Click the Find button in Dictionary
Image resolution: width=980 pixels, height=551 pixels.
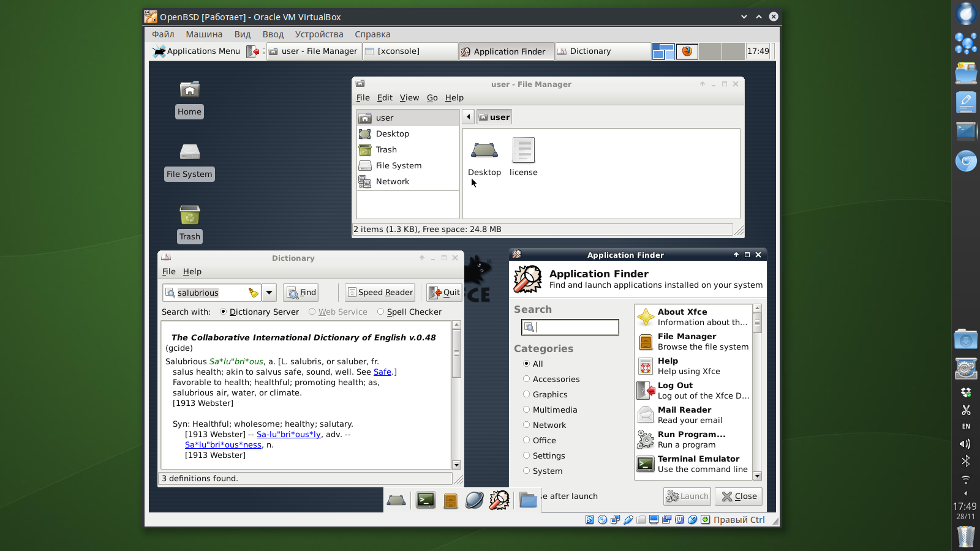coord(301,293)
